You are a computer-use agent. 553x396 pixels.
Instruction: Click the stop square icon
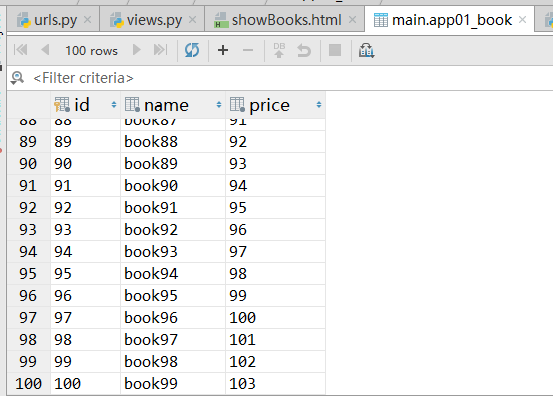tap(335, 50)
